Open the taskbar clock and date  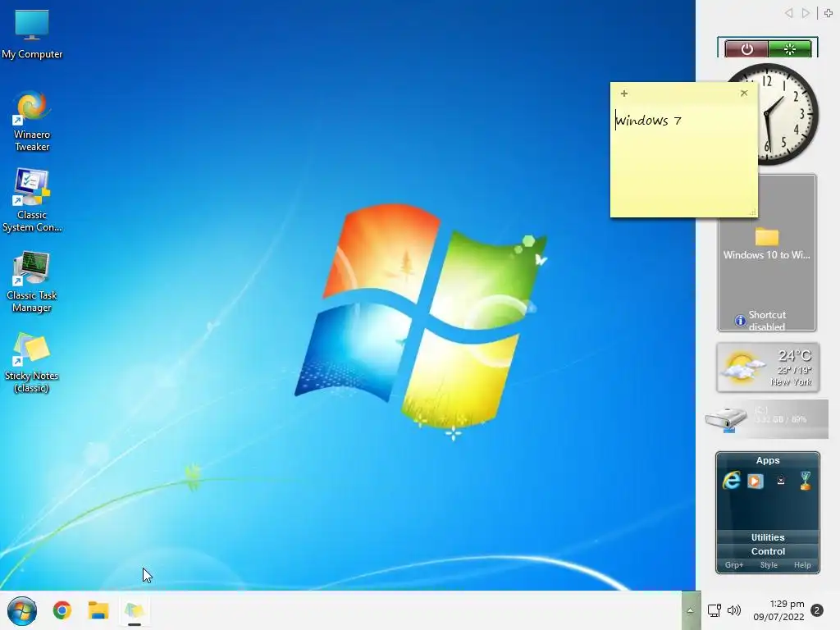[779, 610]
